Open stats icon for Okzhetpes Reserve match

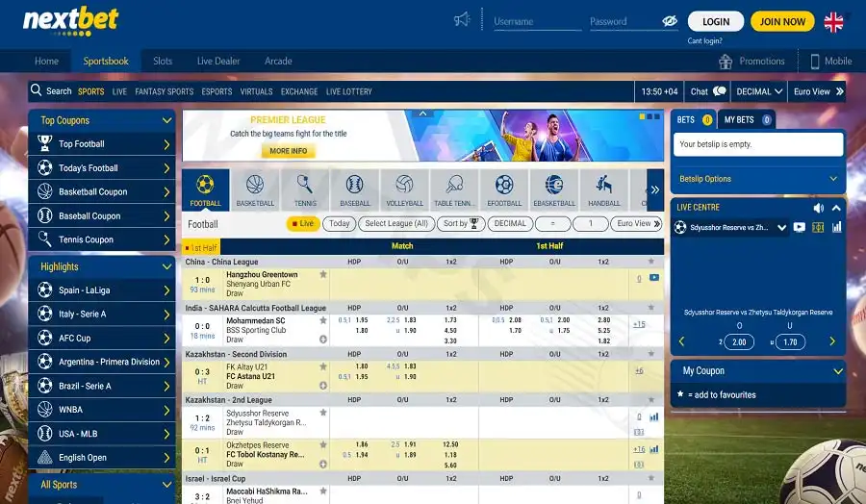point(654,449)
